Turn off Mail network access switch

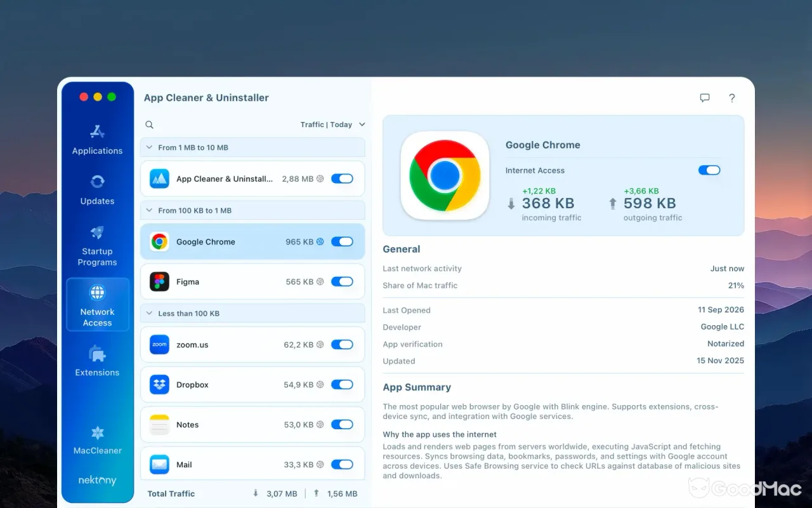click(x=342, y=465)
